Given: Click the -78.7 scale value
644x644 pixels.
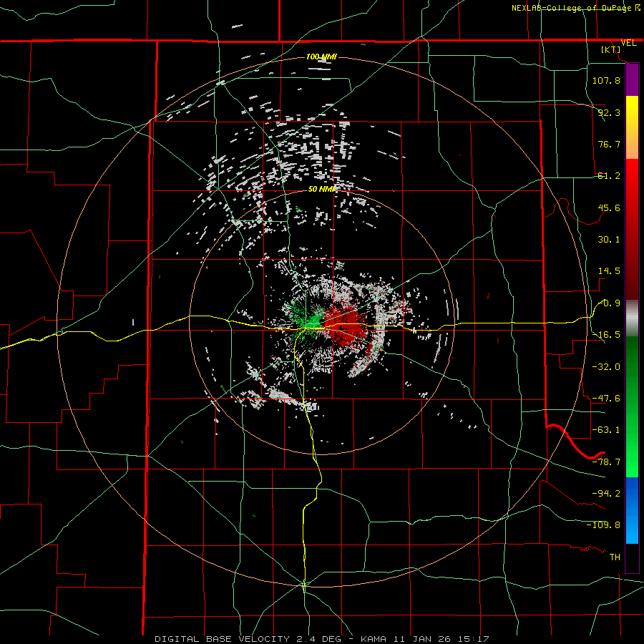Looking at the screenshot, I should (606, 462).
